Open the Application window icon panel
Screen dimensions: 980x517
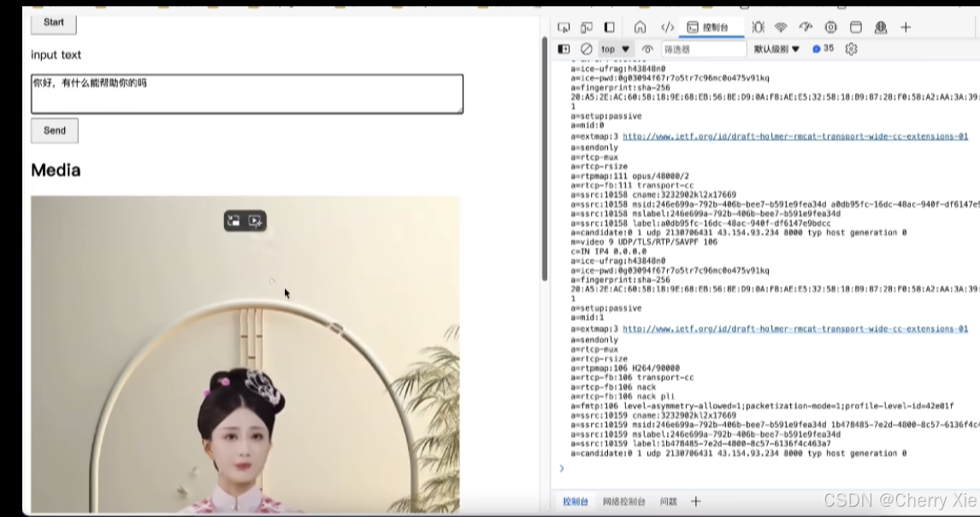tap(856, 27)
